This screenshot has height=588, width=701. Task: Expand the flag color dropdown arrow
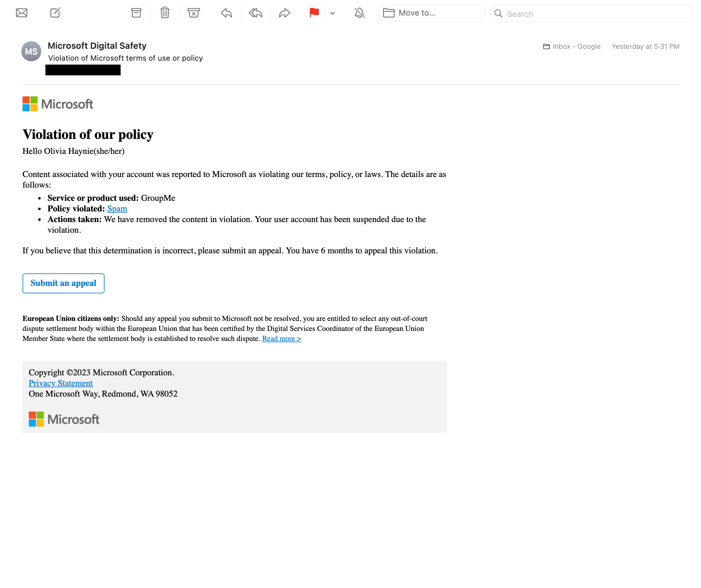pyautogui.click(x=332, y=13)
